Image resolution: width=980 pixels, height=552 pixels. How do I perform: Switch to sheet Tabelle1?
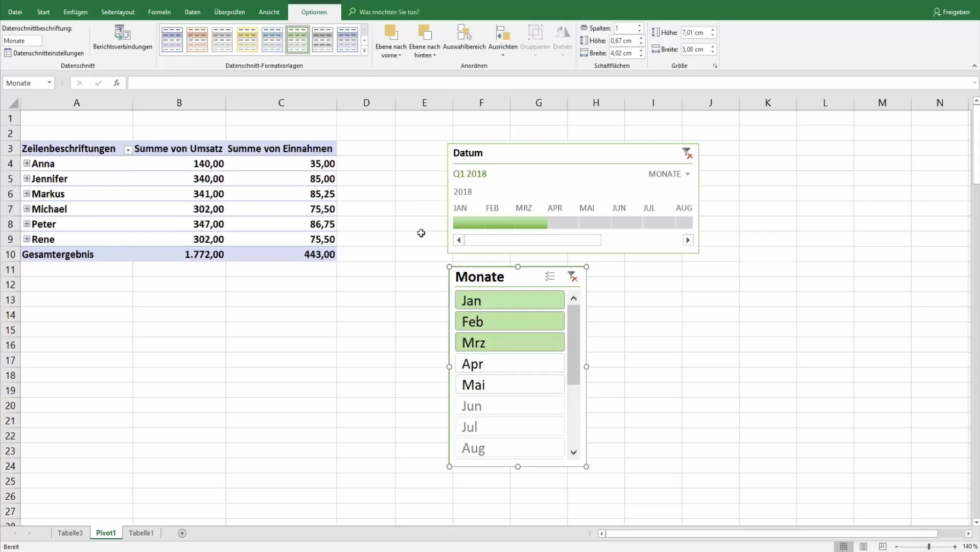pyautogui.click(x=141, y=533)
